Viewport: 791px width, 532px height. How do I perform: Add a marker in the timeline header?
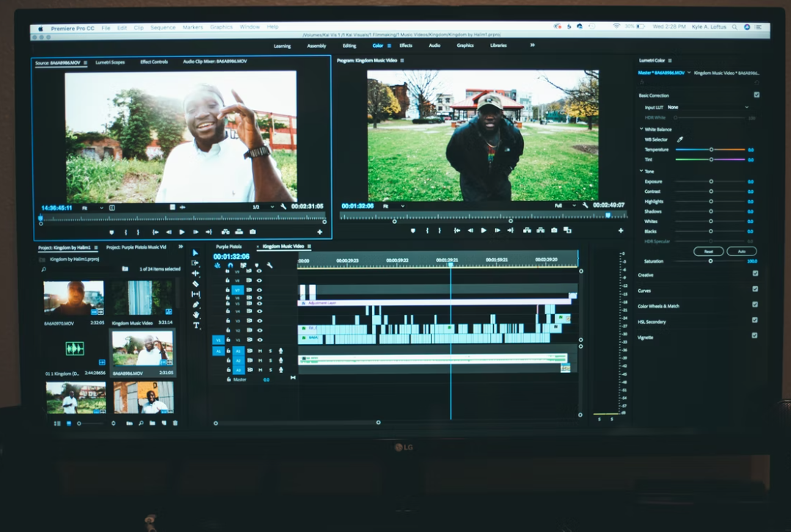256,265
